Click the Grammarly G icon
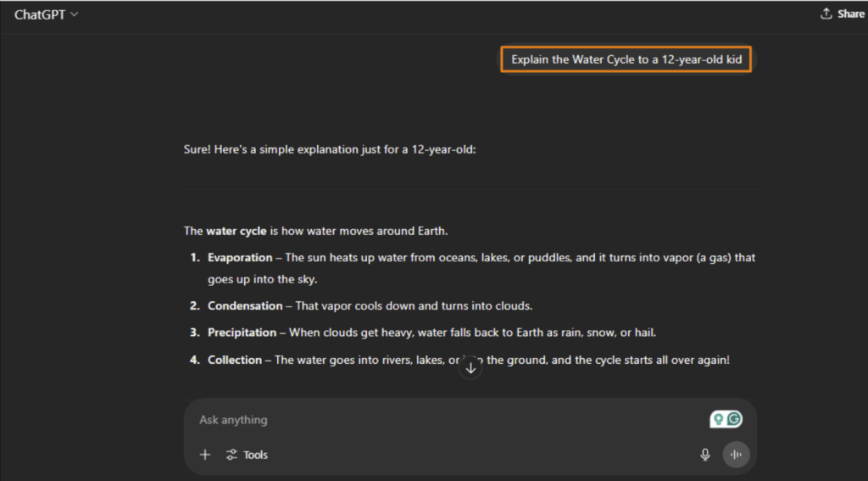 click(x=734, y=419)
